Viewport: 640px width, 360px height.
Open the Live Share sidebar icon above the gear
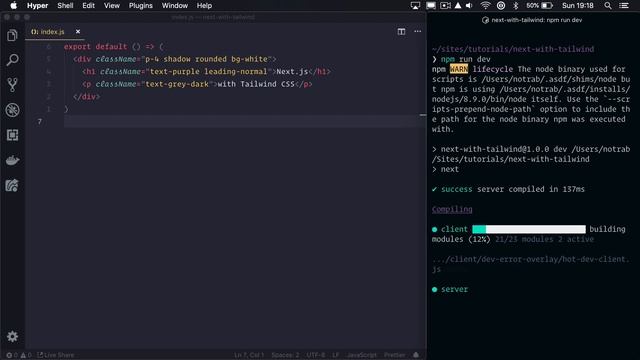[12, 185]
